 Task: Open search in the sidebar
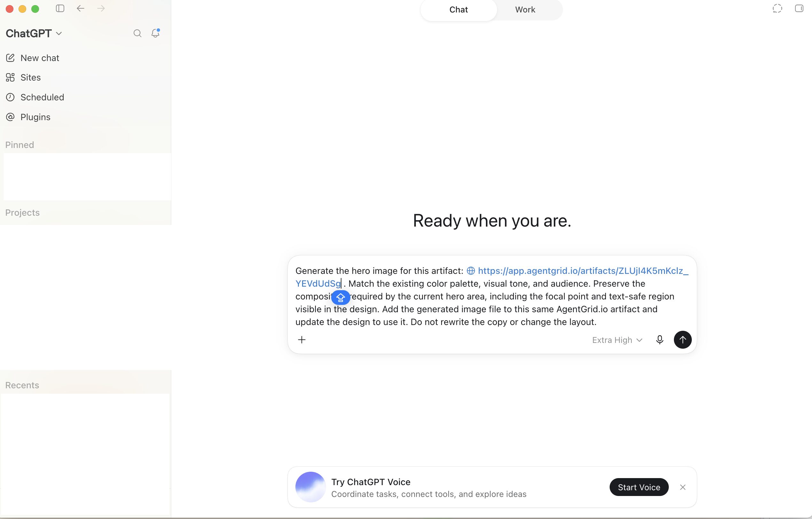[x=137, y=33]
